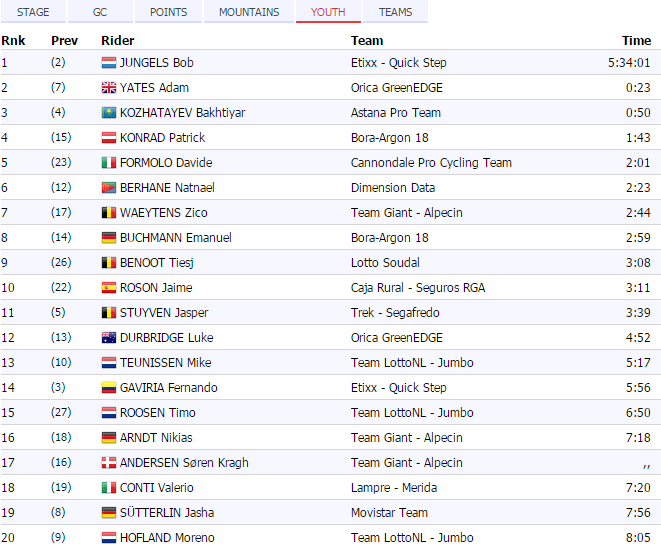The width and height of the screenshot is (661, 548).
Task: Open the TEAMS tab
Action: click(395, 12)
